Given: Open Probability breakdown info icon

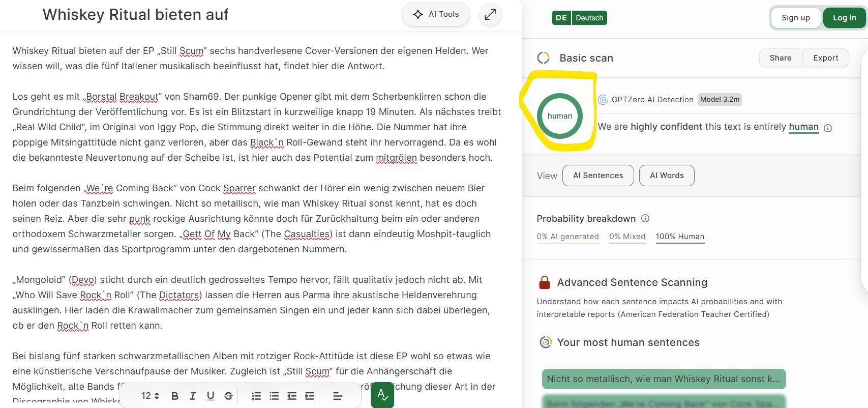Looking at the screenshot, I should (x=645, y=218).
